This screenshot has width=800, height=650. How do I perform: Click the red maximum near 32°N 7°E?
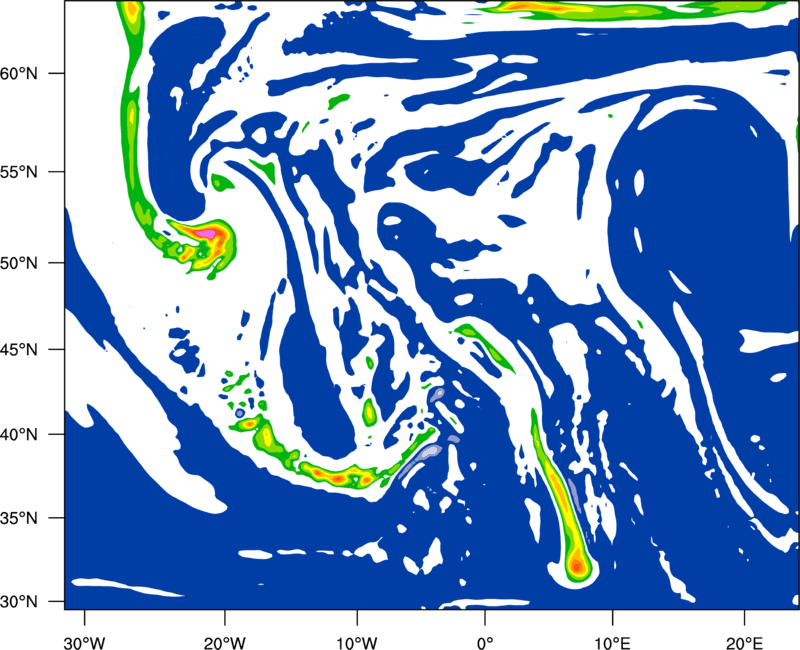point(577,565)
